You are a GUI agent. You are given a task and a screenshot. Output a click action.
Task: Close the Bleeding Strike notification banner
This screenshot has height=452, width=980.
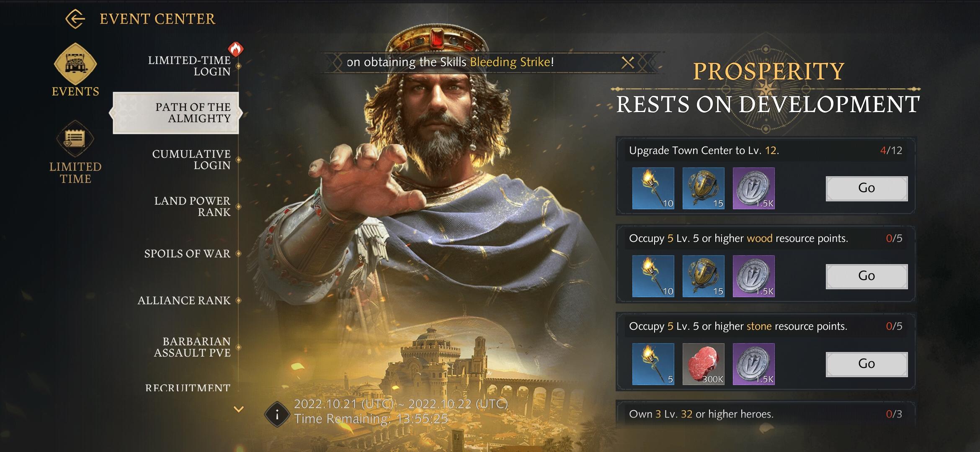(627, 62)
